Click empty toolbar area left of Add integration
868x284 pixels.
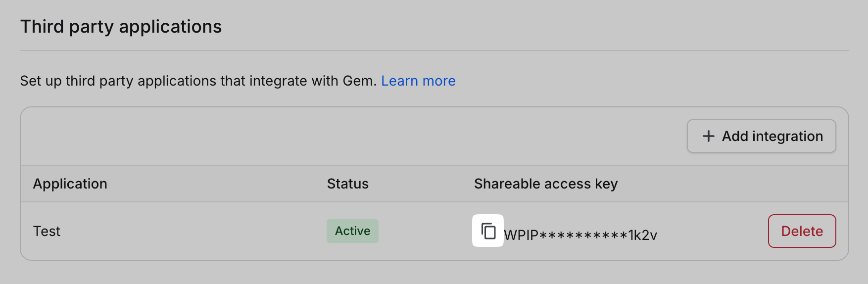(x=346, y=136)
